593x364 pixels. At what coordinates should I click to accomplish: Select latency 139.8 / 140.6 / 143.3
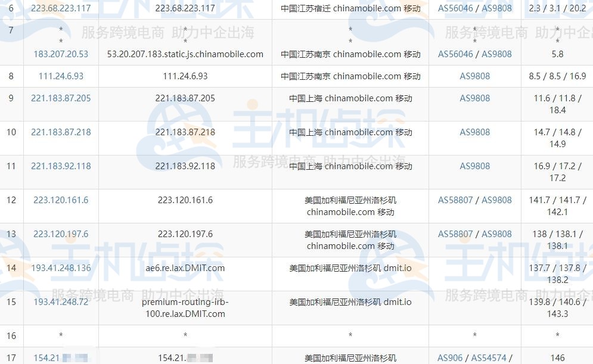click(557, 307)
